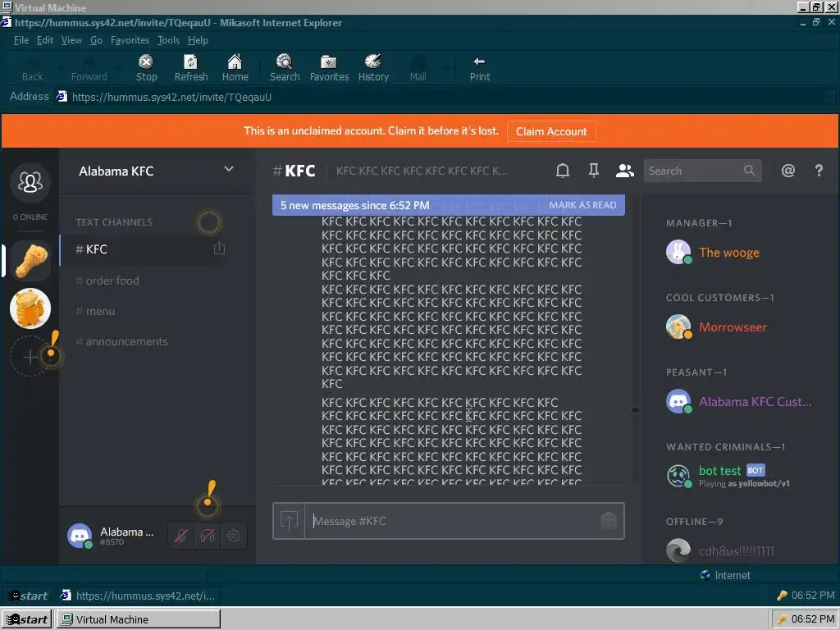Click the Claim Account button

click(x=551, y=132)
